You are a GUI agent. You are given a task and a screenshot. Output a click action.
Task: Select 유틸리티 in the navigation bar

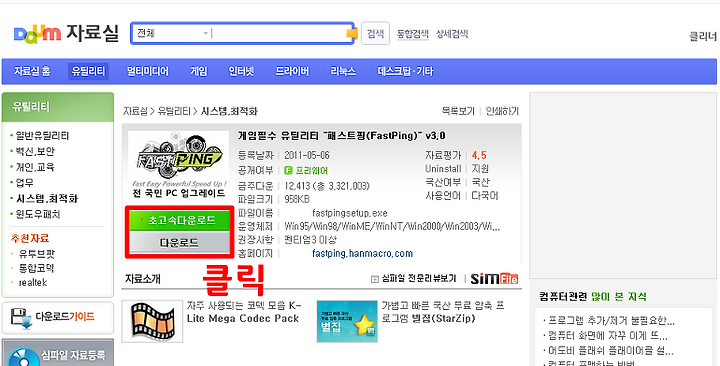point(88,71)
